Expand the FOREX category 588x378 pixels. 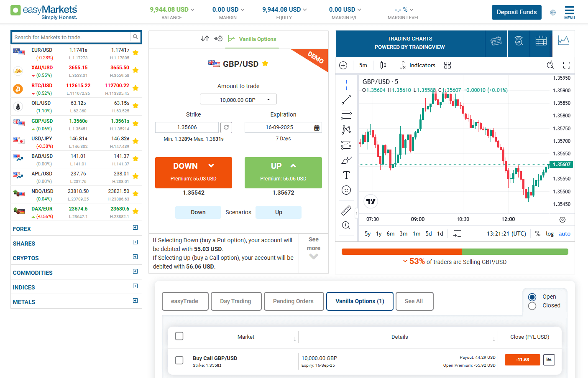click(135, 228)
